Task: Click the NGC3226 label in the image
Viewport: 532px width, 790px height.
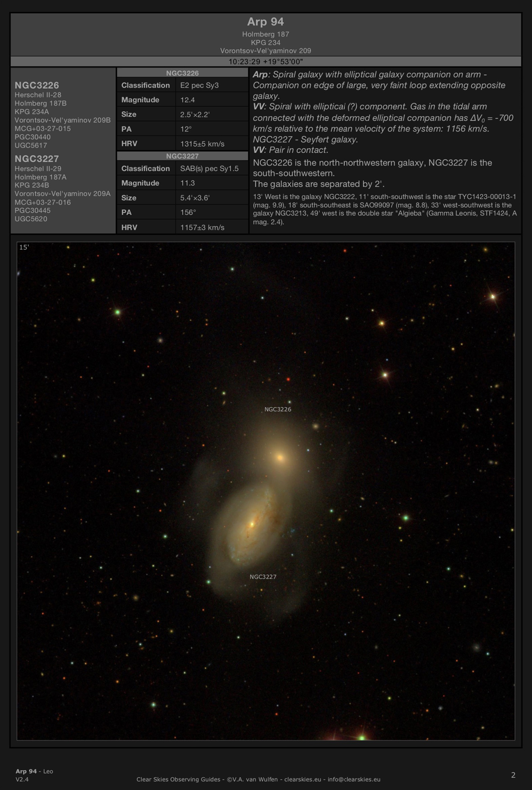Action: coord(278,409)
